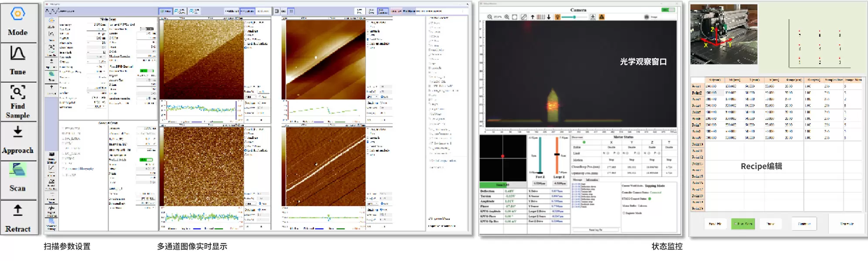The width and height of the screenshot is (868, 261).
Task: Move camera focus down with arrow
Action: point(549,17)
